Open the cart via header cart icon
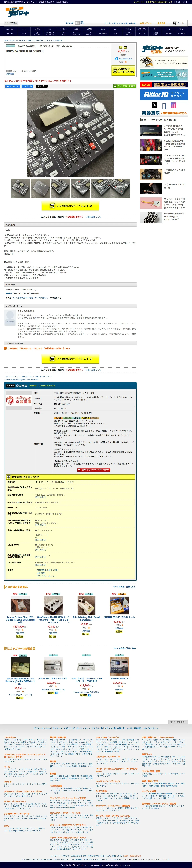This screenshot has width=192, height=868. coord(179,23)
